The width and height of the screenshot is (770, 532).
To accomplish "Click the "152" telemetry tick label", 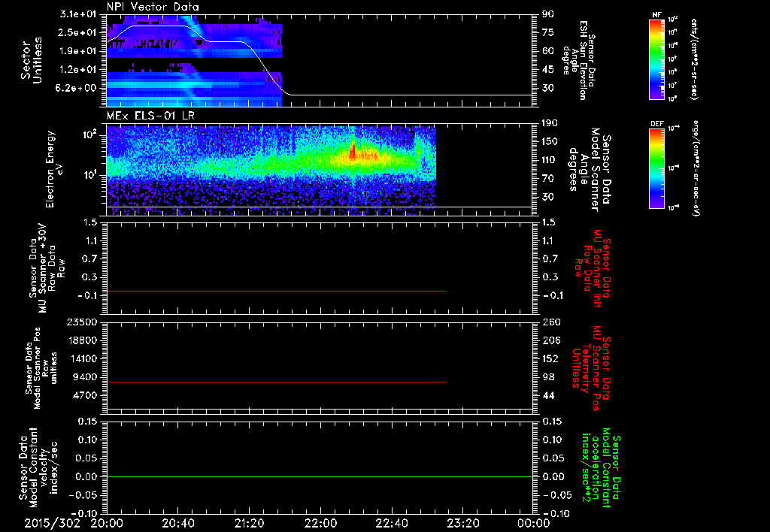I will point(550,358).
